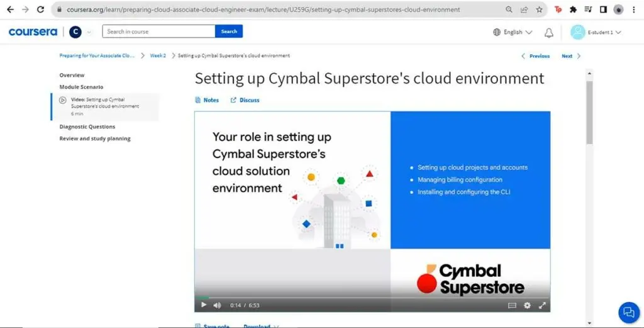Click the '6 min' duration label
Image resolution: width=644 pixels, height=328 pixels.
(x=77, y=114)
